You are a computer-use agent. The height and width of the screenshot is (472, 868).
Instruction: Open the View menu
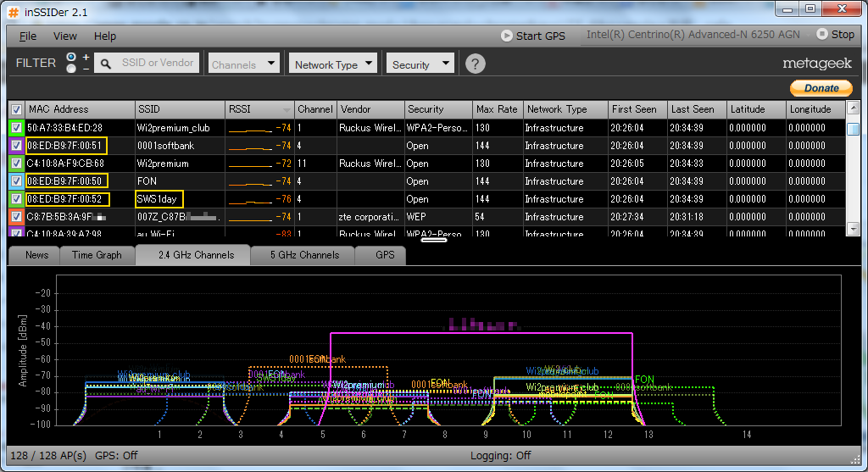[x=64, y=36]
